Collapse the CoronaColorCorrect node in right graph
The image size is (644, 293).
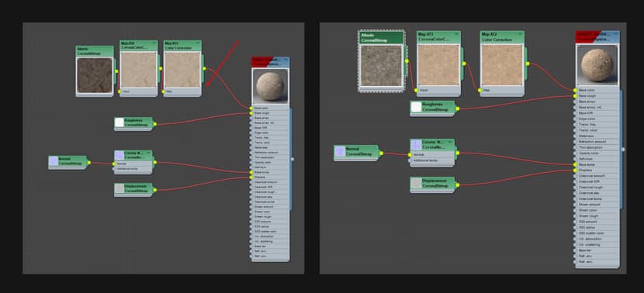point(457,33)
